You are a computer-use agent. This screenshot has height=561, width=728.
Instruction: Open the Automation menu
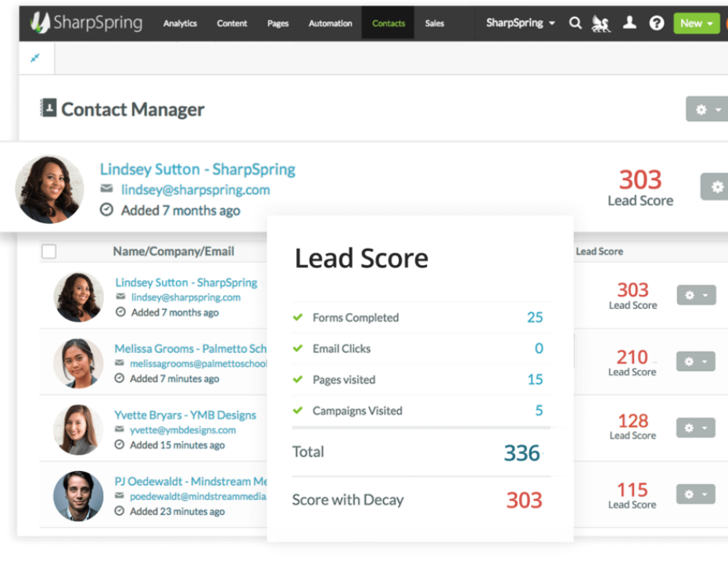pos(330,23)
